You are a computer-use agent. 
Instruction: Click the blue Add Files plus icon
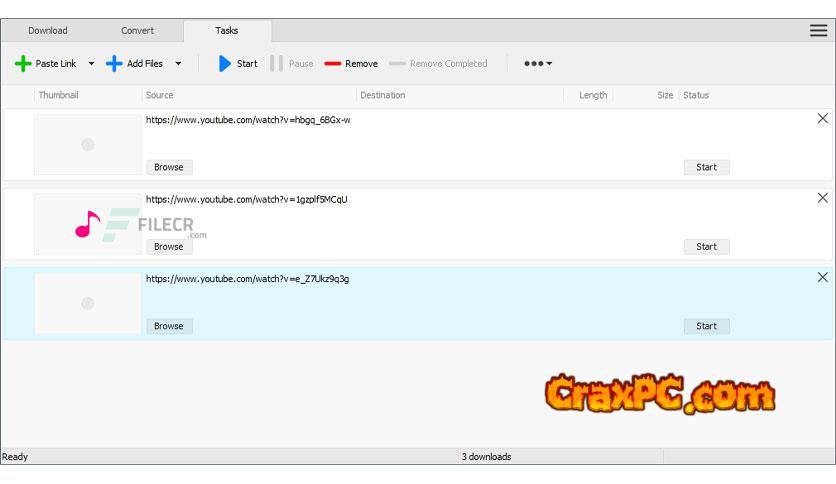[x=114, y=64]
